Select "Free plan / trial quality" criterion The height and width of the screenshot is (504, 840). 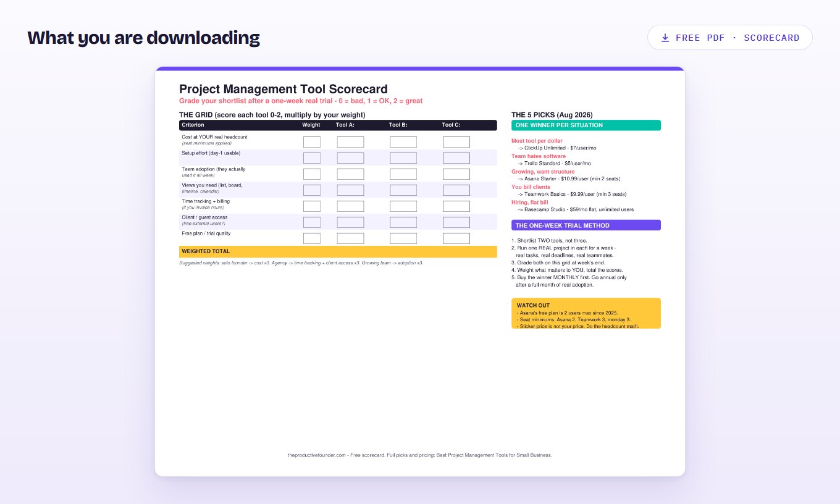(x=206, y=233)
